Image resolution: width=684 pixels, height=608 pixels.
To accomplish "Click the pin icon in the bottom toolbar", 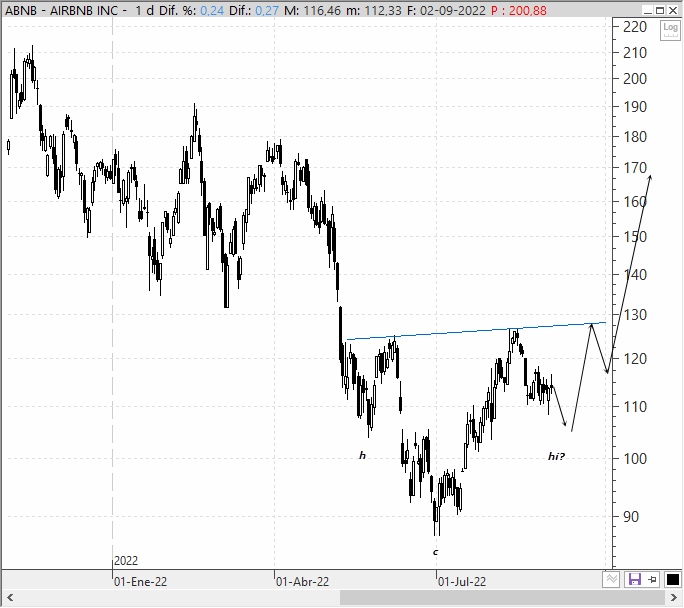I will [x=653, y=580].
